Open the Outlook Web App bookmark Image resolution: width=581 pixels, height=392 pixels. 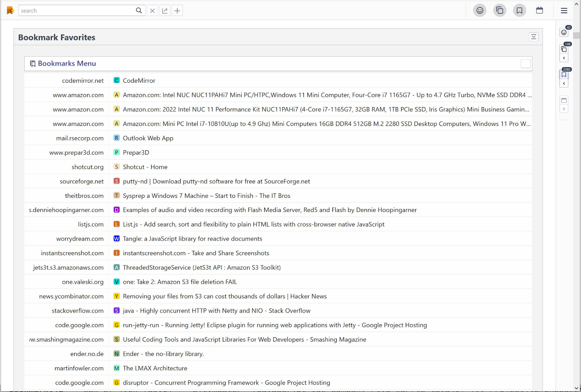coord(148,138)
